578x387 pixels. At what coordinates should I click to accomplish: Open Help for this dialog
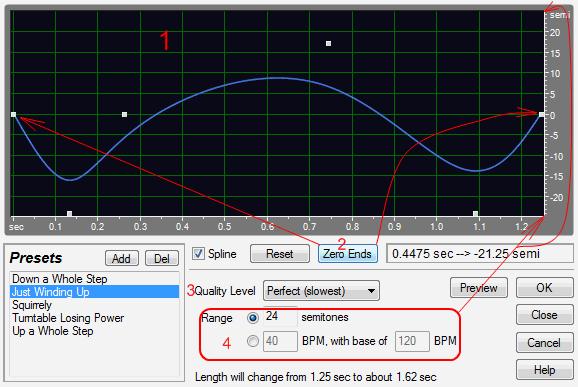tap(544, 370)
